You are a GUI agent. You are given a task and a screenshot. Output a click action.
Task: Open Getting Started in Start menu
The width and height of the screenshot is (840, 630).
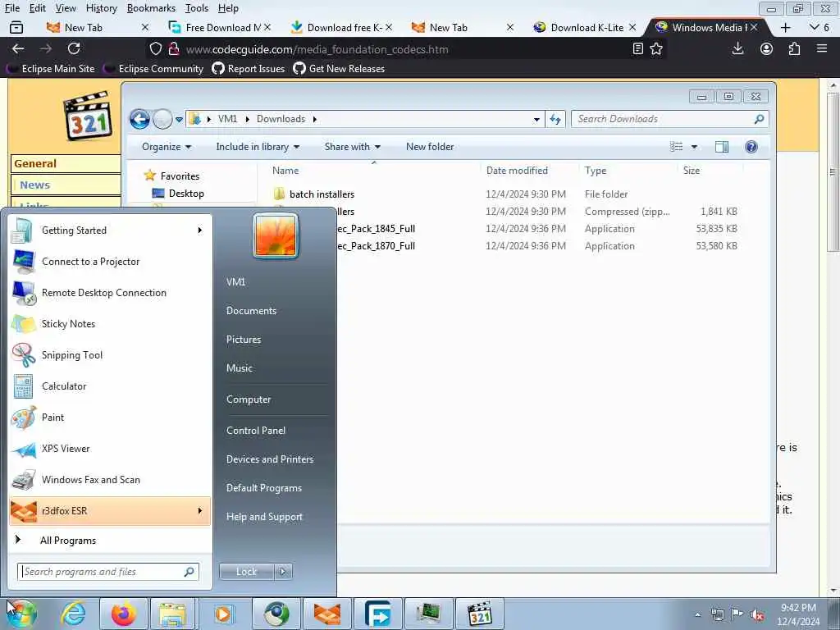[x=110, y=231]
